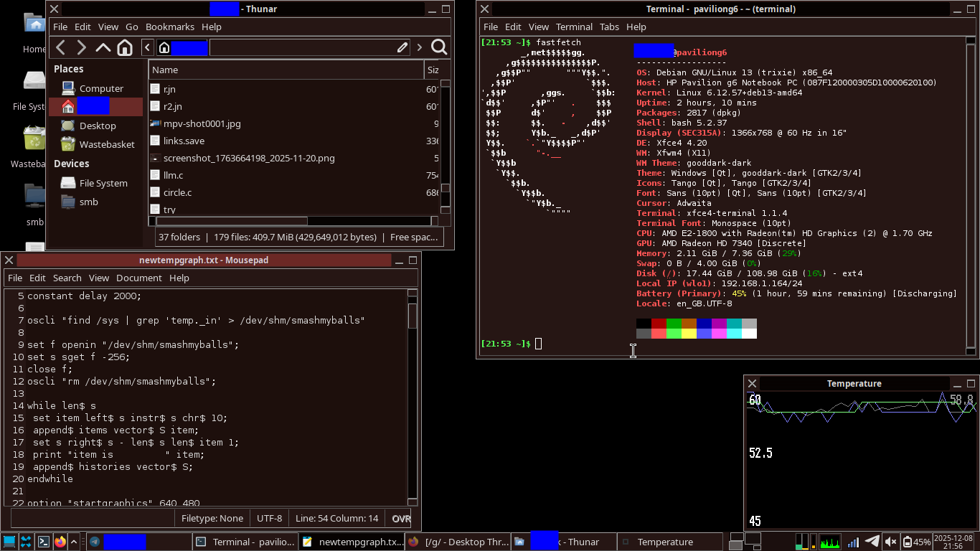The image size is (980, 551).
Task: Select the smb device in Thunar's sidebar
Action: (95, 202)
